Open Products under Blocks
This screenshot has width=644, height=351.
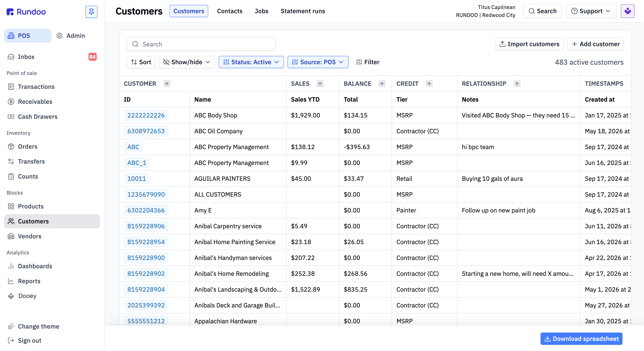(x=52, y=206)
